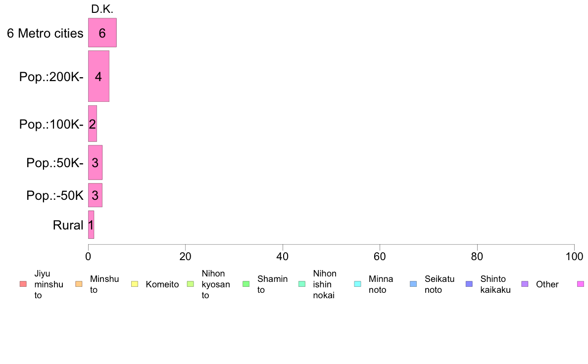
Task: Click the Pop.:100K- bar showing 2
Action: click(x=92, y=124)
